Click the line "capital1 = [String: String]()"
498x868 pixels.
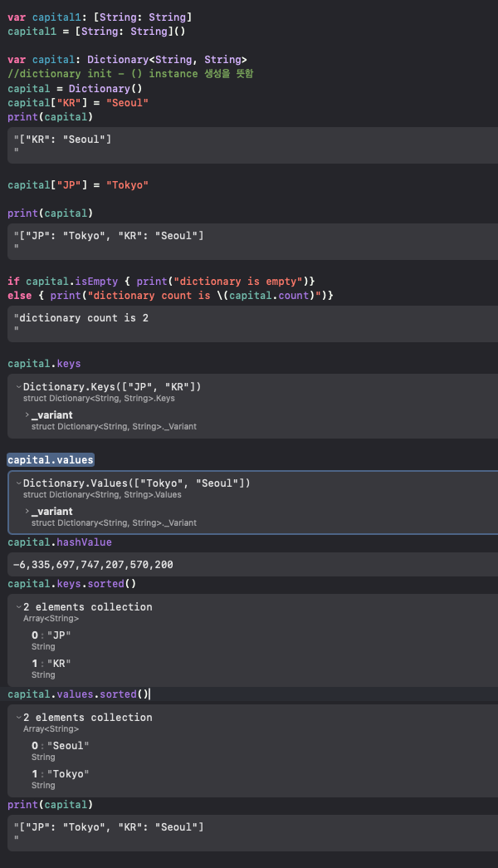(x=96, y=32)
